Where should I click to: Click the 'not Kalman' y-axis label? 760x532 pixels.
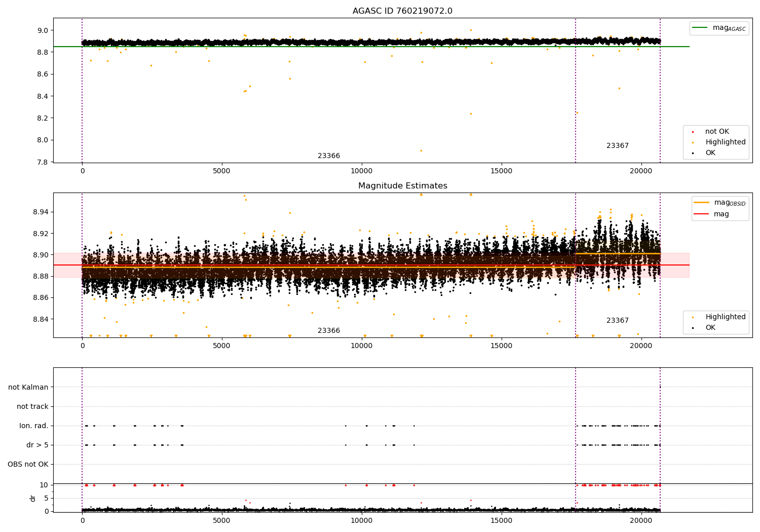point(28,387)
